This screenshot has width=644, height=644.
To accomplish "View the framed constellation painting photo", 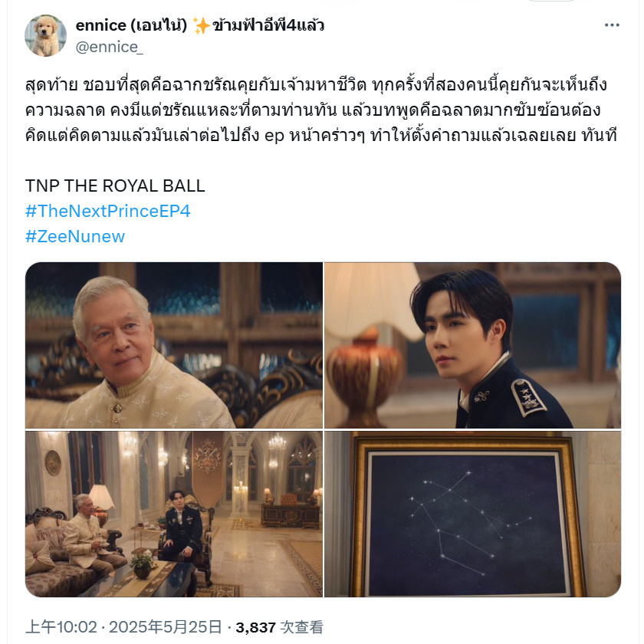I will 473,514.
